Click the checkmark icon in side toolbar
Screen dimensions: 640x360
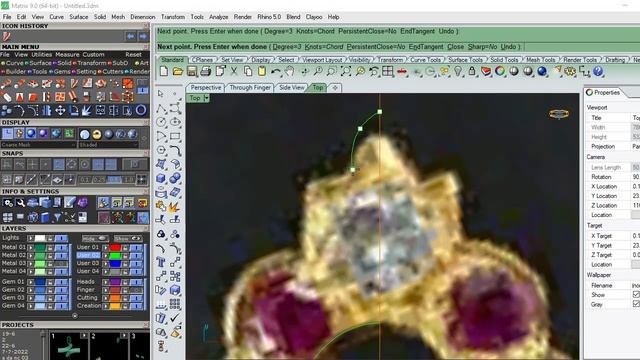pyautogui.click(x=175, y=318)
